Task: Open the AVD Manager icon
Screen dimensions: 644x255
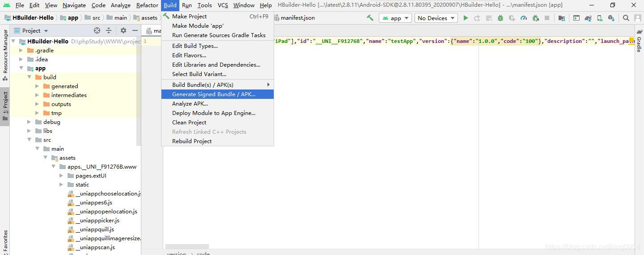Action: [600, 18]
